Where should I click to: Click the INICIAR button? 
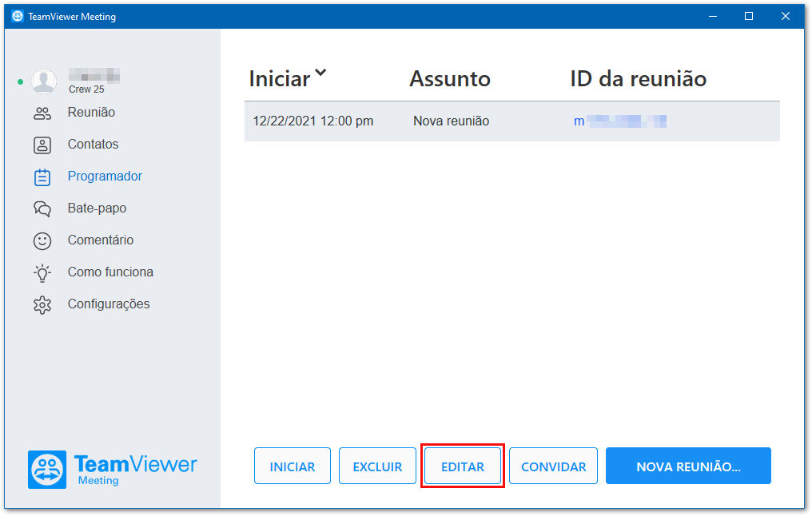click(292, 466)
